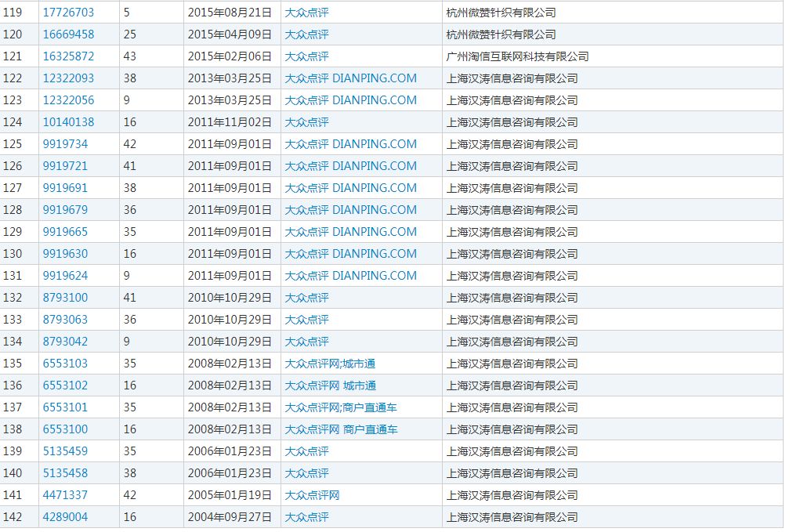793x532 pixels.
Task: Click 大众点评 DIANPING.COM in row 122
Action: pos(351,78)
